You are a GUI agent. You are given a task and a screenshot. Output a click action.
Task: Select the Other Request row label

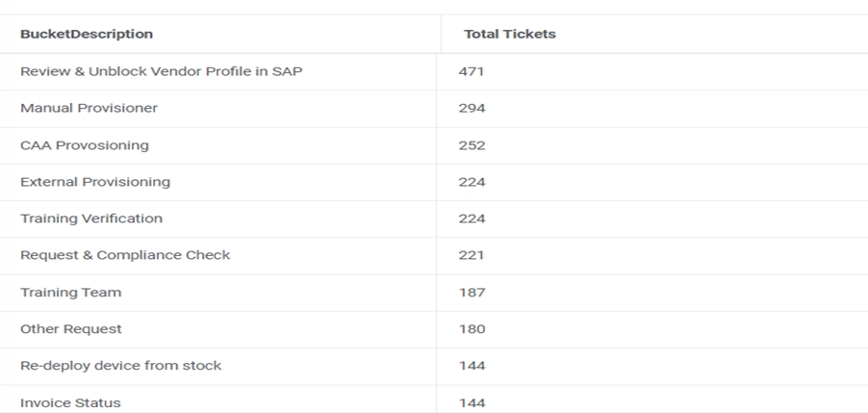pyautogui.click(x=71, y=329)
